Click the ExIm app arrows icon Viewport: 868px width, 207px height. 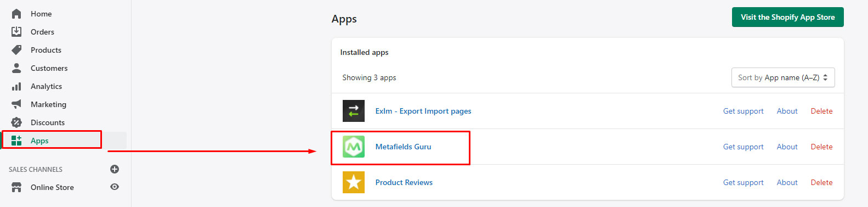point(354,111)
